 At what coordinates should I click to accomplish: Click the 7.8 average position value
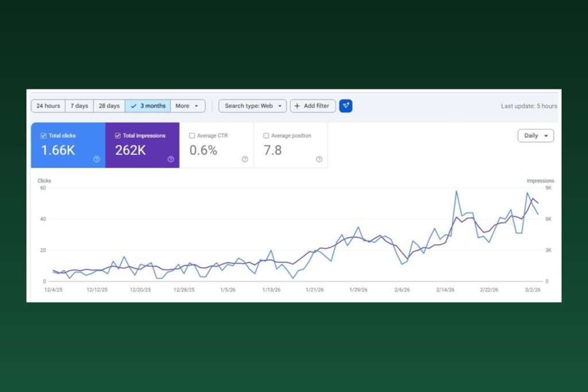[x=273, y=150]
